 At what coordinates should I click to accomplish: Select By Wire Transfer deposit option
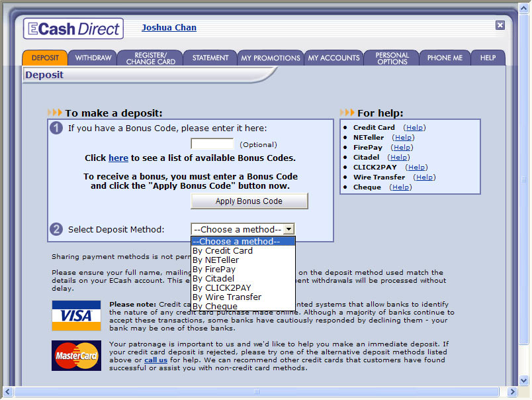[226, 297]
